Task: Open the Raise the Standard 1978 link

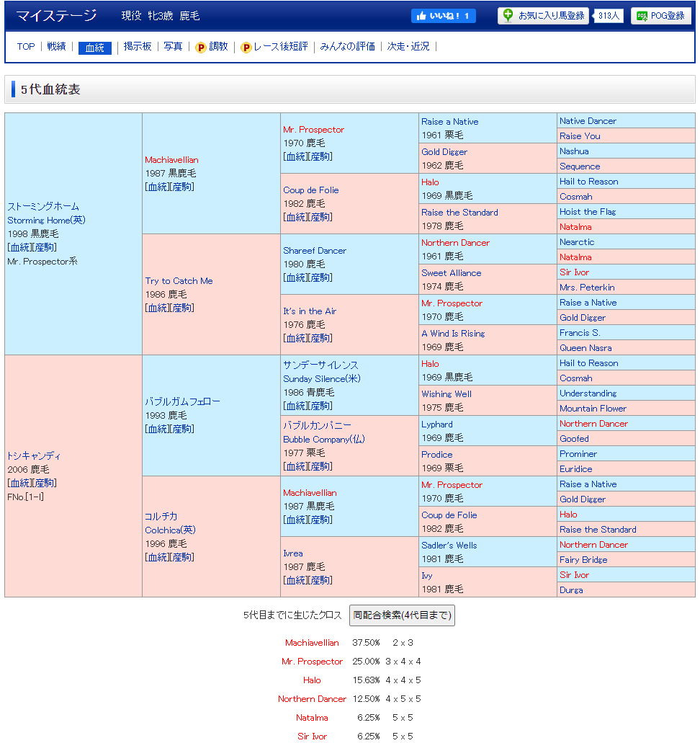Action: [460, 213]
